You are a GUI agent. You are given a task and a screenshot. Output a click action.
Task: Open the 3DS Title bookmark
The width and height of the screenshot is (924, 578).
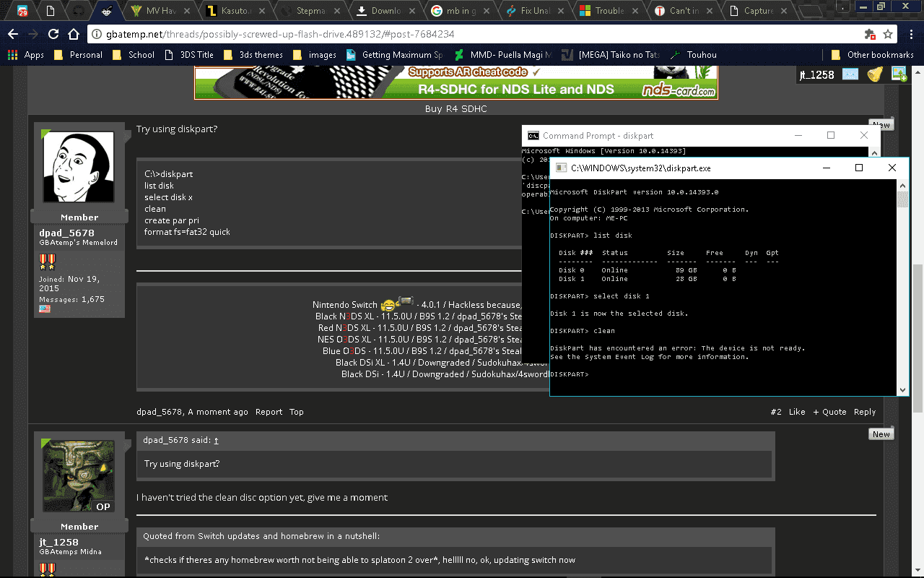[x=189, y=55]
